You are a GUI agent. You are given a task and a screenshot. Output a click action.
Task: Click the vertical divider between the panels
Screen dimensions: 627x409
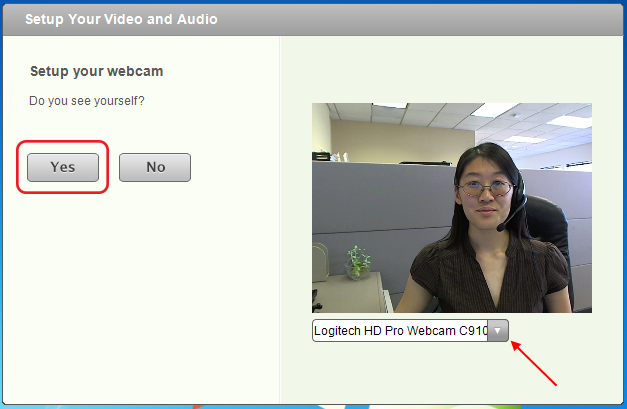(280, 220)
